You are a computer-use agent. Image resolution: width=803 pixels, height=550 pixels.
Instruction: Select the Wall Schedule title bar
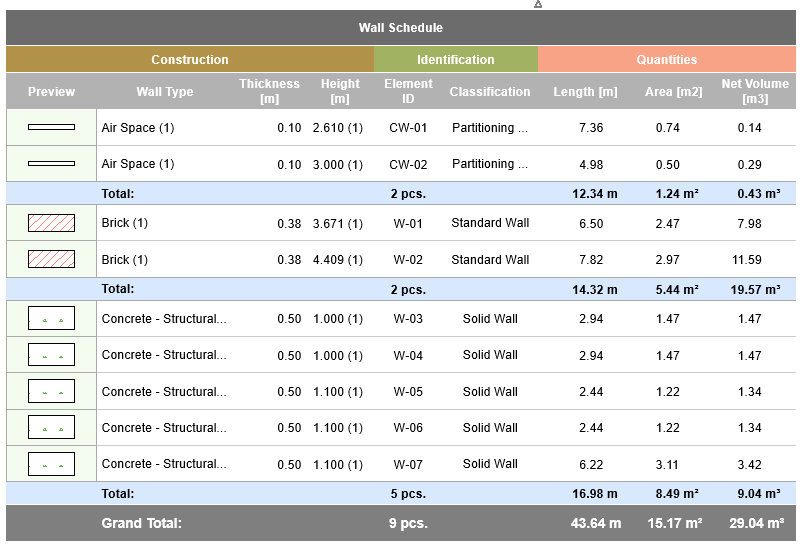(x=400, y=28)
